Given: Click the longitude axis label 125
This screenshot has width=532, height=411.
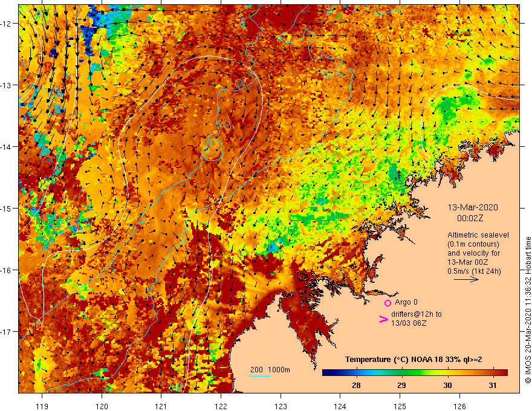Looking at the screenshot, I should click(400, 406).
